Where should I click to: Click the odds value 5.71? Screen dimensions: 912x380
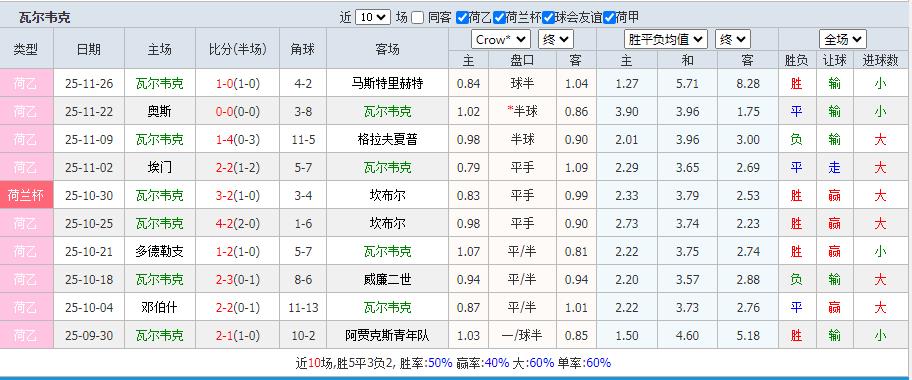(x=687, y=83)
